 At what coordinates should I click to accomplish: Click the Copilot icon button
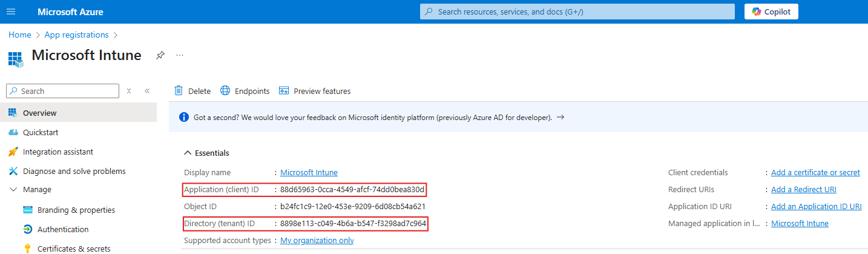[757, 12]
